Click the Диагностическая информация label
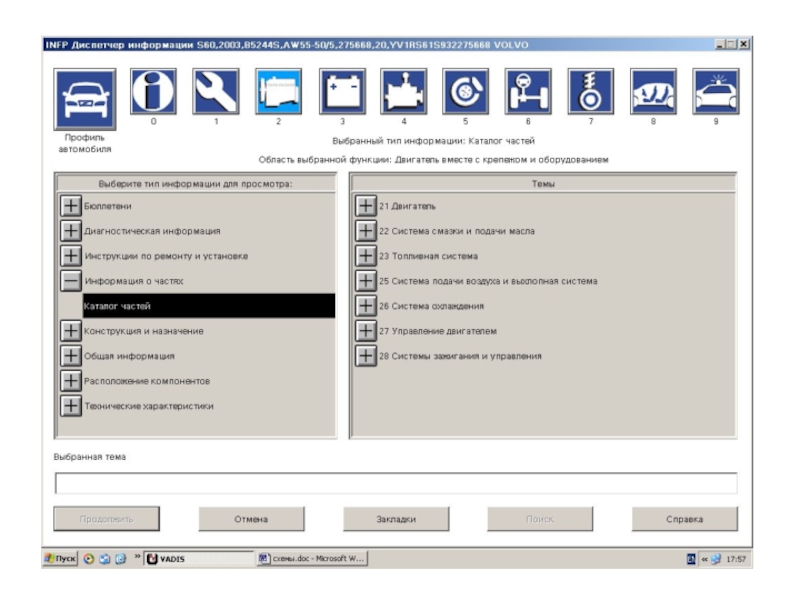 pyautogui.click(x=152, y=231)
